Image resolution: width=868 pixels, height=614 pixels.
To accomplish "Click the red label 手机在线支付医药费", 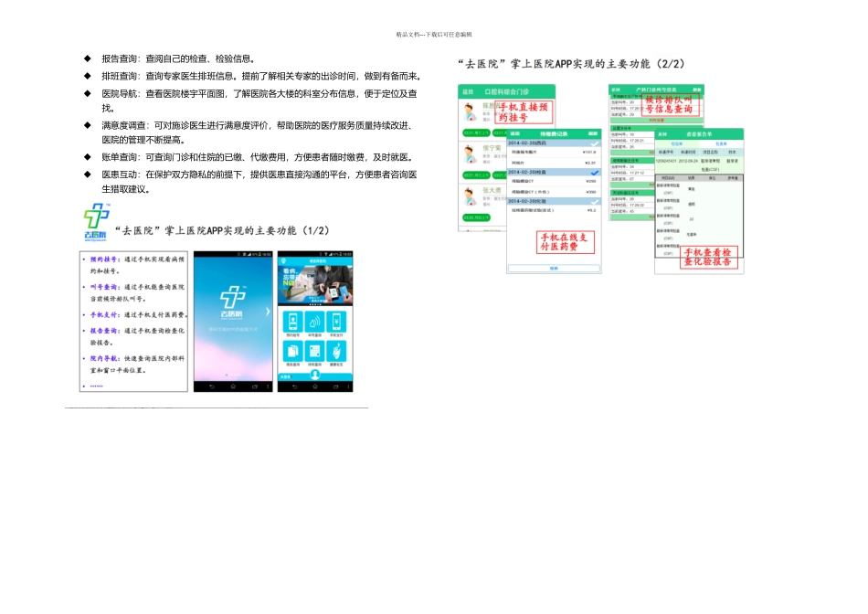I will point(566,242).
